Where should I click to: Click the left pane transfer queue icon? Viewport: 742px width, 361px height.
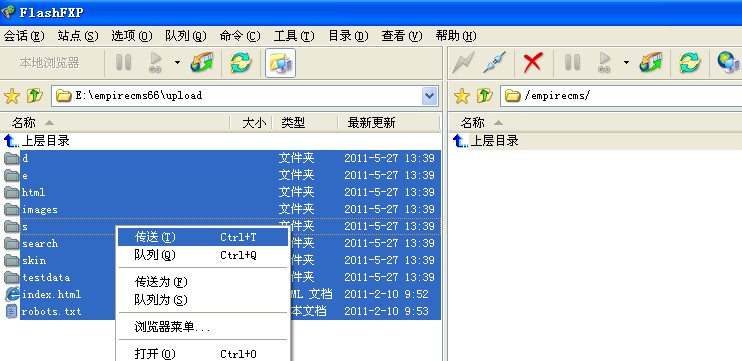pyautogui.click(x=202, y=62)
